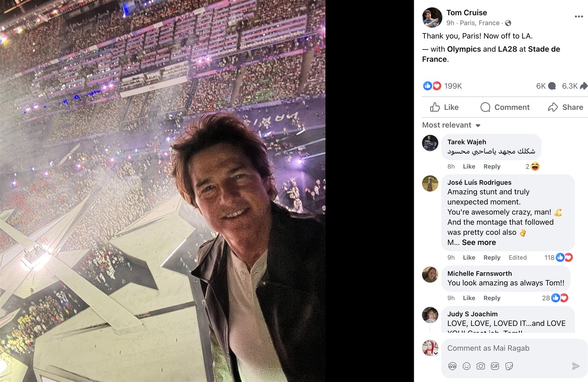The width and height of the screenshot is (588, 382).
Task: Click the Comment speech bubble button
Action: point(505,107)
